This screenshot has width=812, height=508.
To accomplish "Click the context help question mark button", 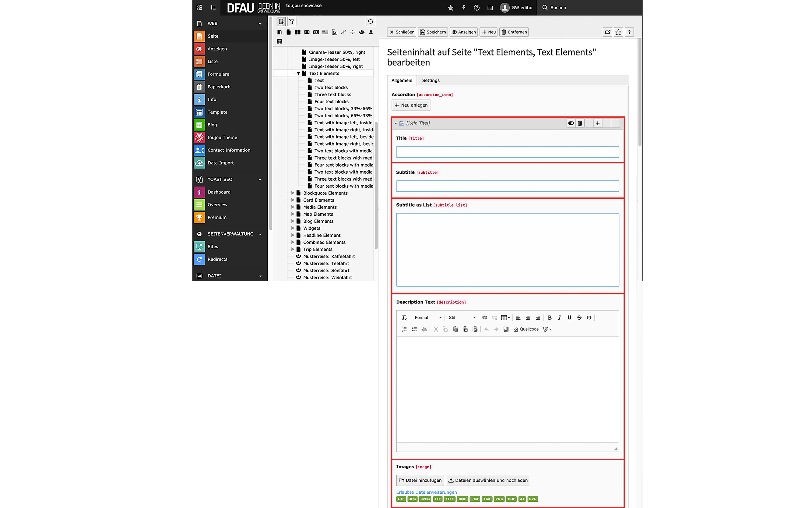I will (x=629, y=32).
